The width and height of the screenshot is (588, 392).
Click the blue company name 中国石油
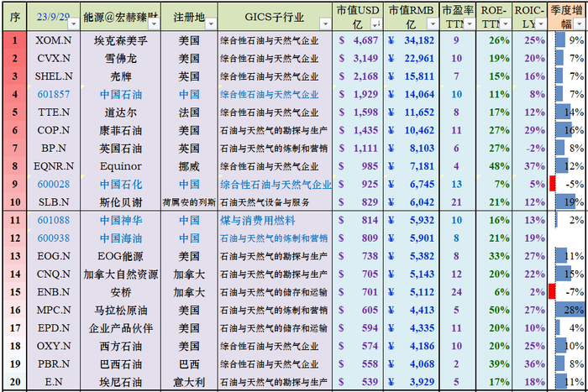click(x=120, y=94)
